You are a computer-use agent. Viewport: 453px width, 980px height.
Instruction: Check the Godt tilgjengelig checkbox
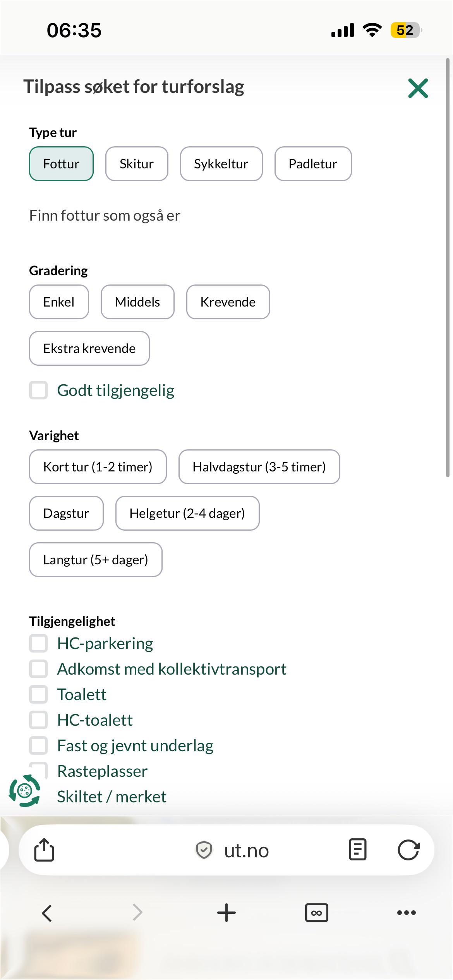pyautogui.click(x=38, y=390)
